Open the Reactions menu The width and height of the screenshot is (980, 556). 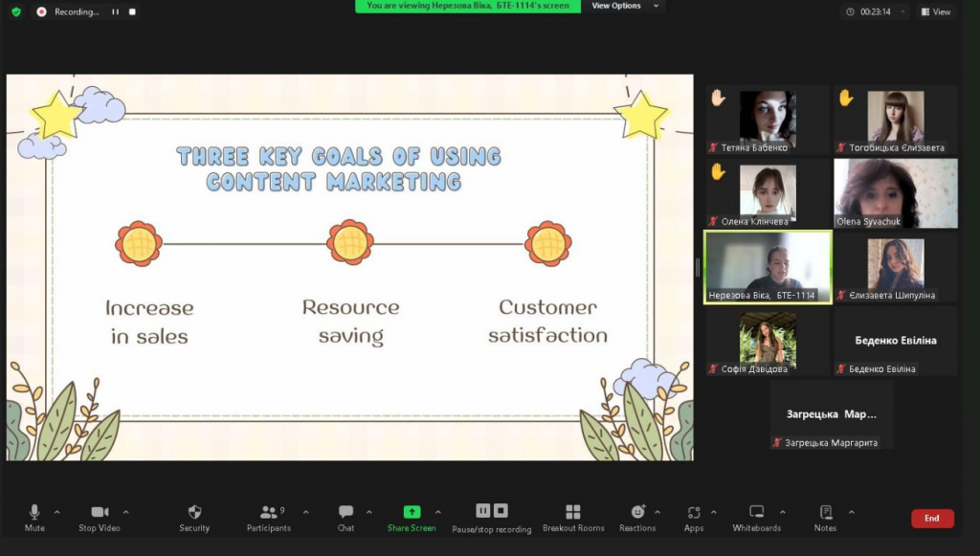637,513
